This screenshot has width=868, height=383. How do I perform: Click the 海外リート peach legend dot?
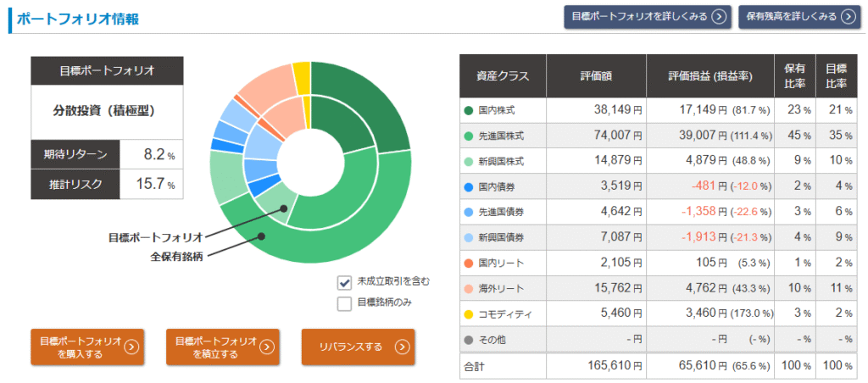469,289
